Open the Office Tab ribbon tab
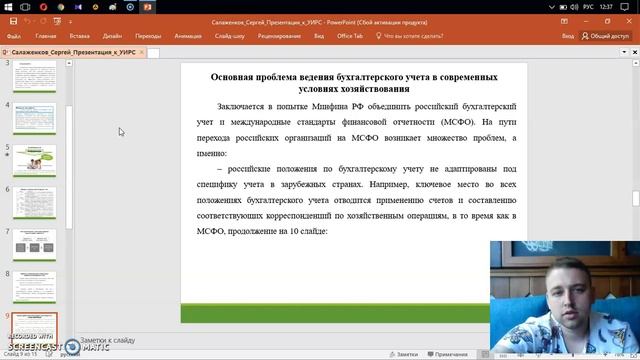Screen dimensions: 640x360 pyautogui.click(x=350, y=36)
